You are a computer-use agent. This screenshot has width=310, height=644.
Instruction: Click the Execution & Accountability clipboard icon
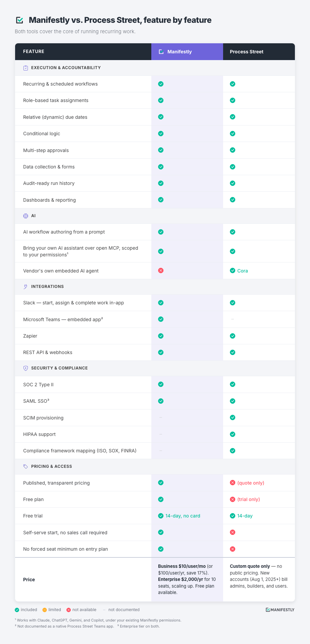point(25,68)
